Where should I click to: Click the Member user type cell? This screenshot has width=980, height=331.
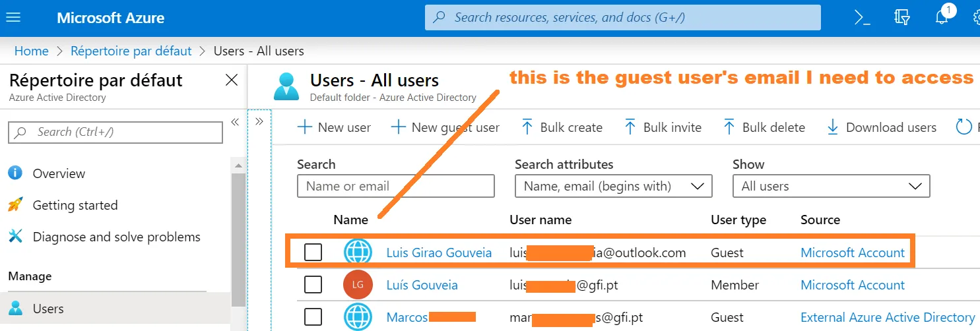(x=735, y=285)
